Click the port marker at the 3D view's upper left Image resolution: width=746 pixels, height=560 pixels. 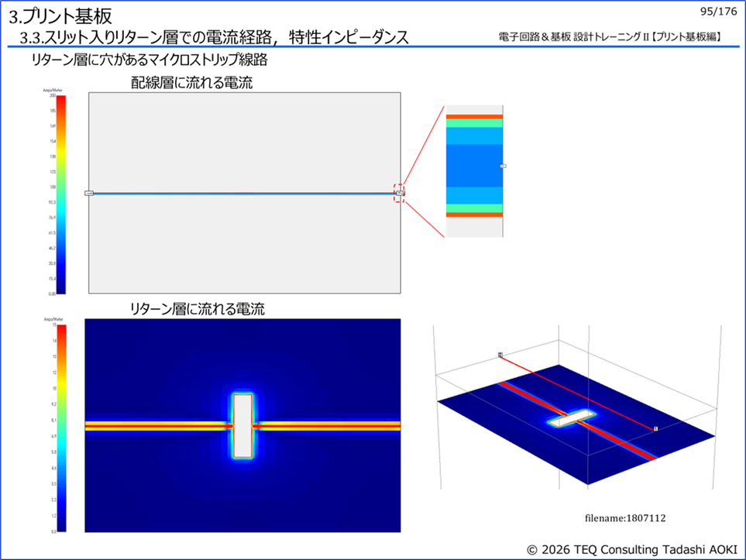pyautogui.click(x=500, y=355)
